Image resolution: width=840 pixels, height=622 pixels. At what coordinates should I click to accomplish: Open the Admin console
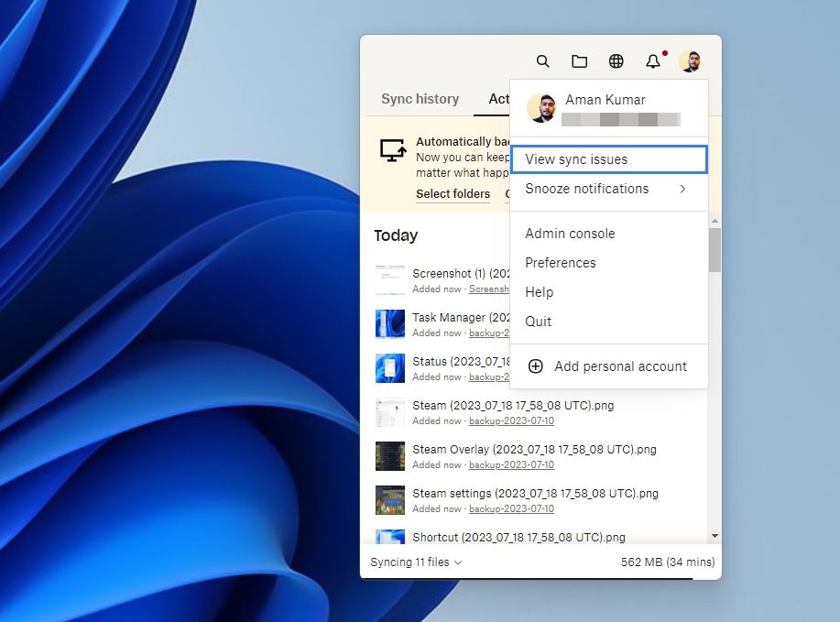(x=570, y=234)
